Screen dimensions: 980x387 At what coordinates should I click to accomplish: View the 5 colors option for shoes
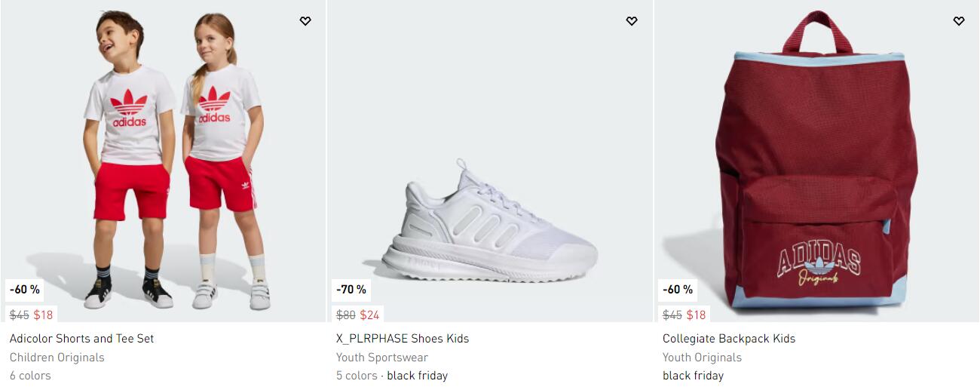[357, 376]
